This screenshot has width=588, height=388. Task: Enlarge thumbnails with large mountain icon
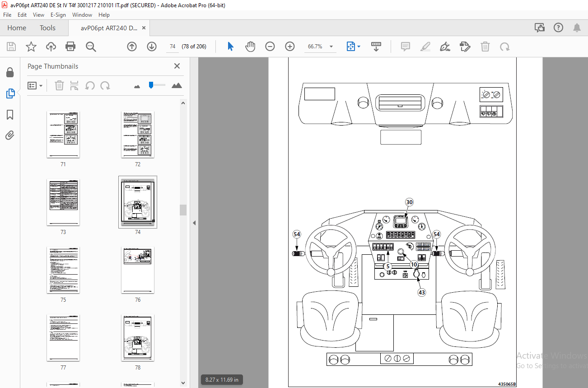(x=177, y=85)
